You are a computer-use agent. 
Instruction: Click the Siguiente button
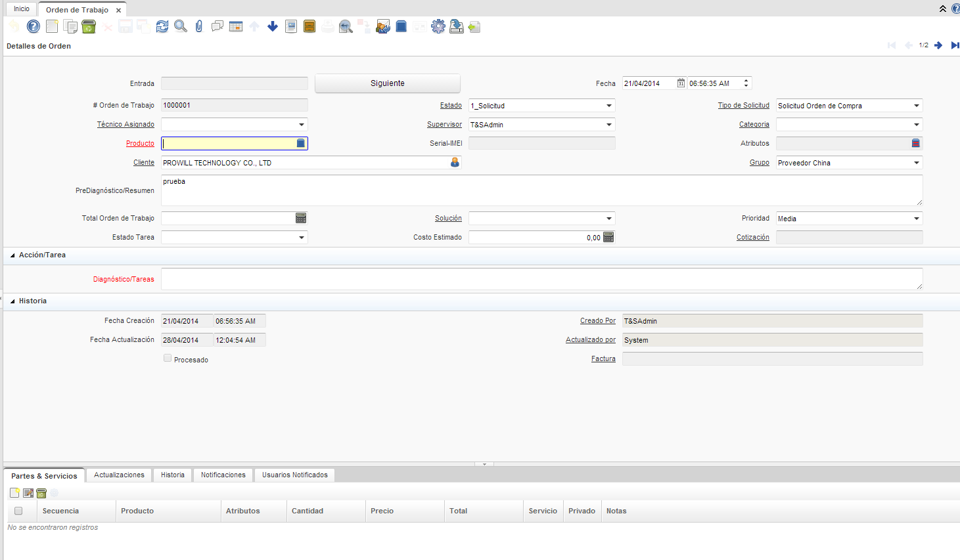pyautogui.click(x=388, y=83)
